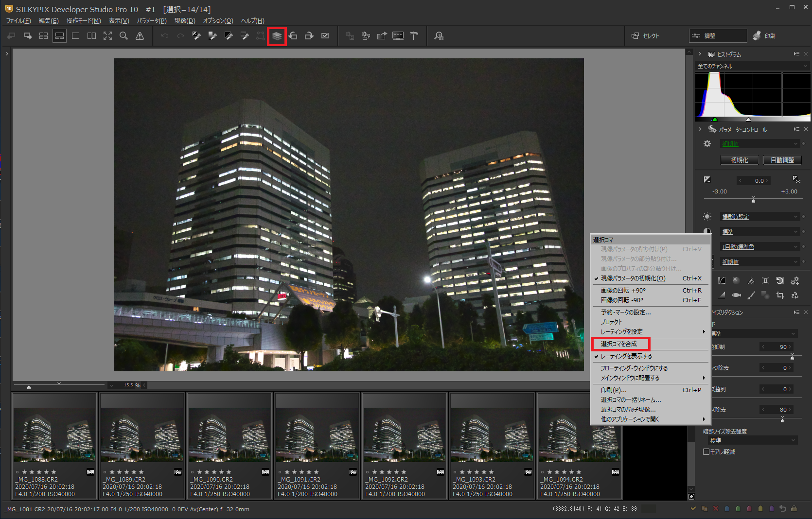Choose 画像の回転 +90° menu entry

pos(650,291)
